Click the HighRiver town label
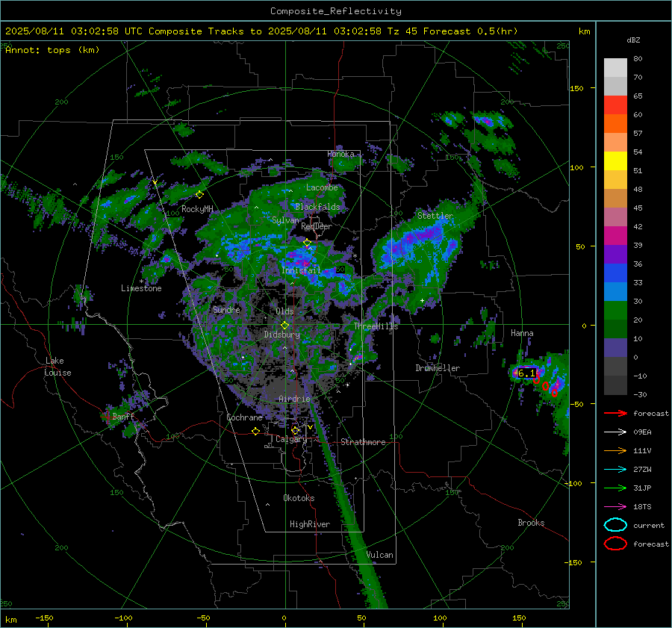The width and height of the screenshot is (672, 628). 310,524
